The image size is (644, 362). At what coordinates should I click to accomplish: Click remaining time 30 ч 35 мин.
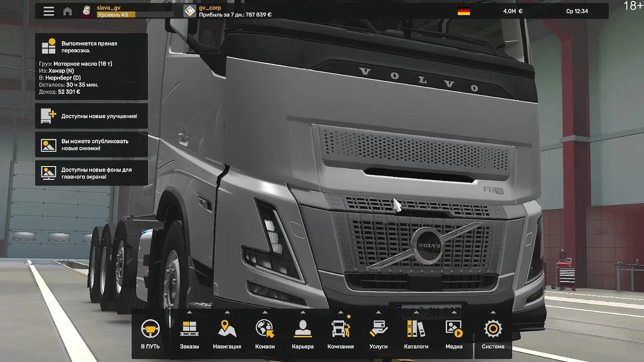coord(82,85)
